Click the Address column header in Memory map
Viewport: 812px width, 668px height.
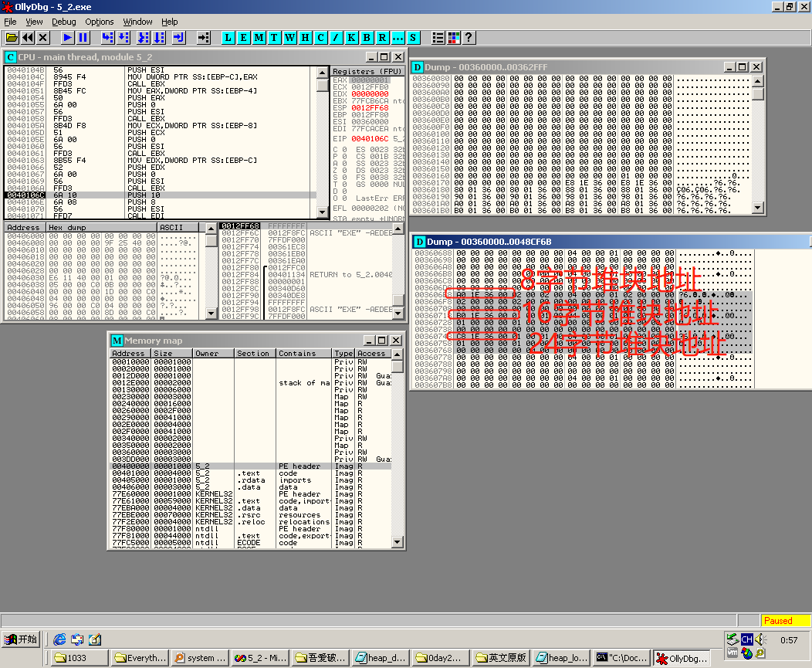[130, 354]
